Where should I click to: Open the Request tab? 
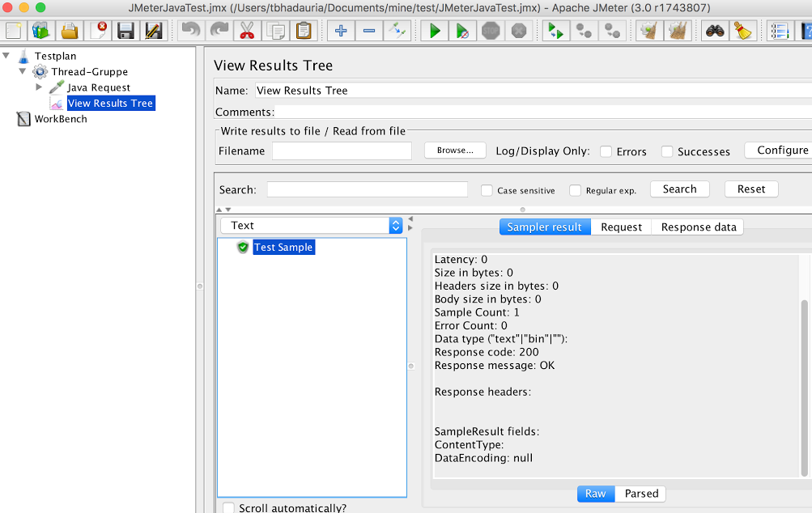tap(621, 227)
